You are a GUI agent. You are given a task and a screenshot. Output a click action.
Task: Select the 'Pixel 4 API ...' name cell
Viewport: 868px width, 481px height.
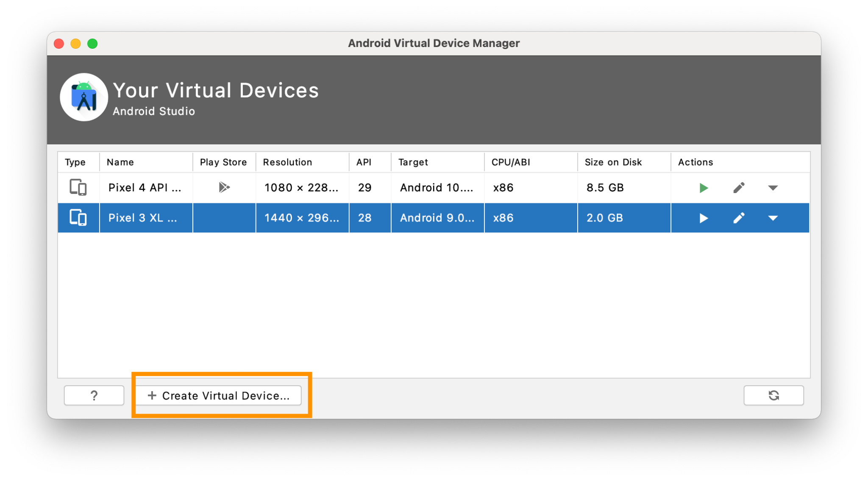146,188
